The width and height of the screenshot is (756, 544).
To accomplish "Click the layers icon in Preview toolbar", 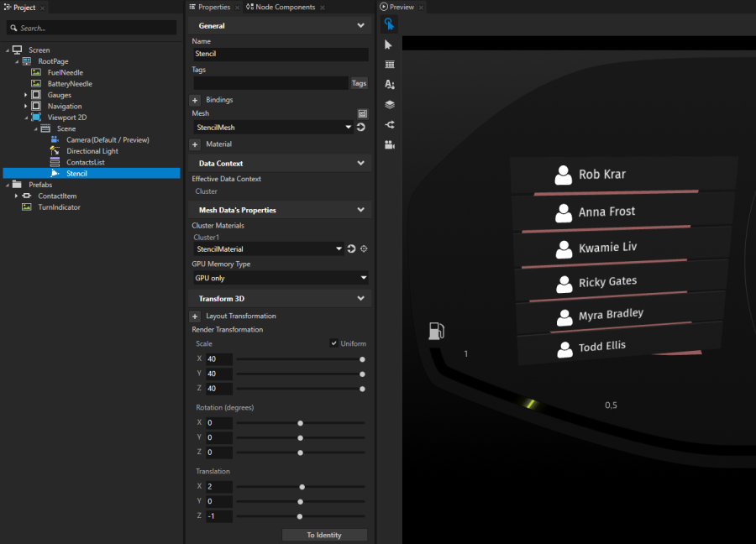I will coord(389,105).
